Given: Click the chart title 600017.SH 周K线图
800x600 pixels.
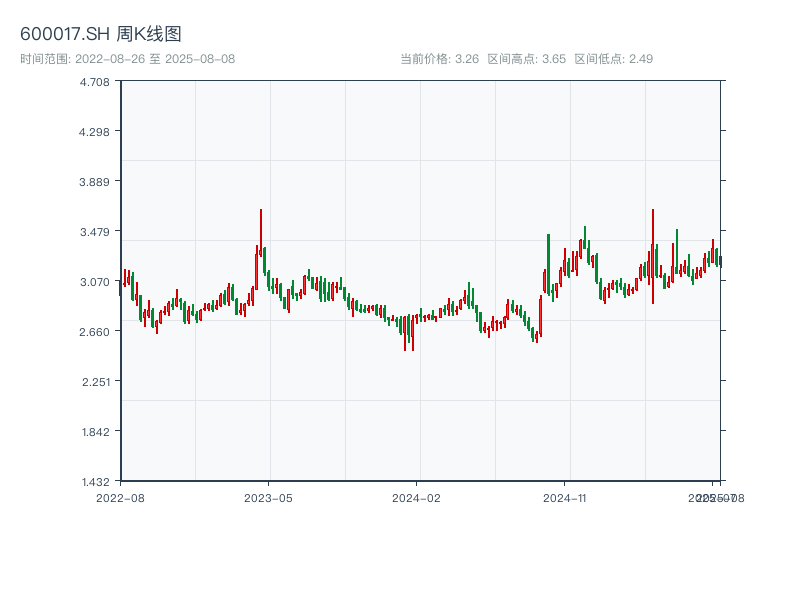Looking at the screenshot, I should (x=101, y=34).
